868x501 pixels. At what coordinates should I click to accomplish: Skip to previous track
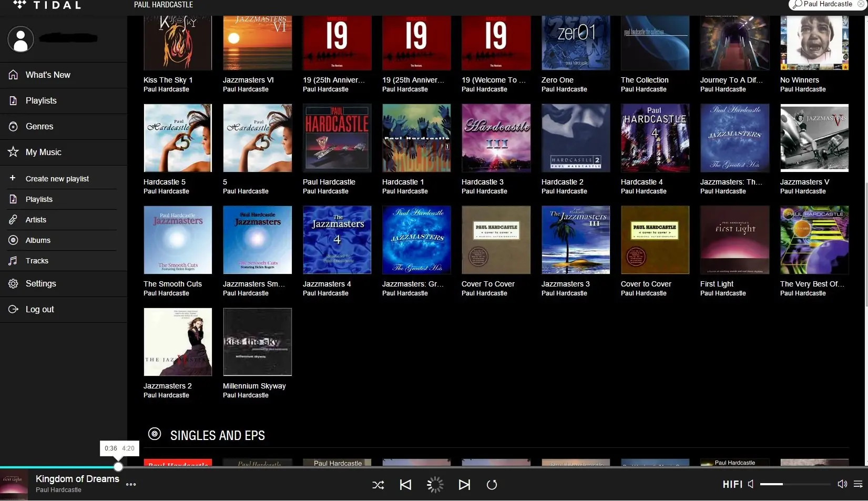405,485
